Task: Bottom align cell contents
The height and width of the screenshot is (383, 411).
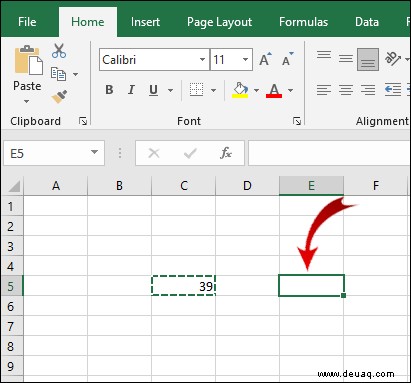Action: click(x=368, y=59)
